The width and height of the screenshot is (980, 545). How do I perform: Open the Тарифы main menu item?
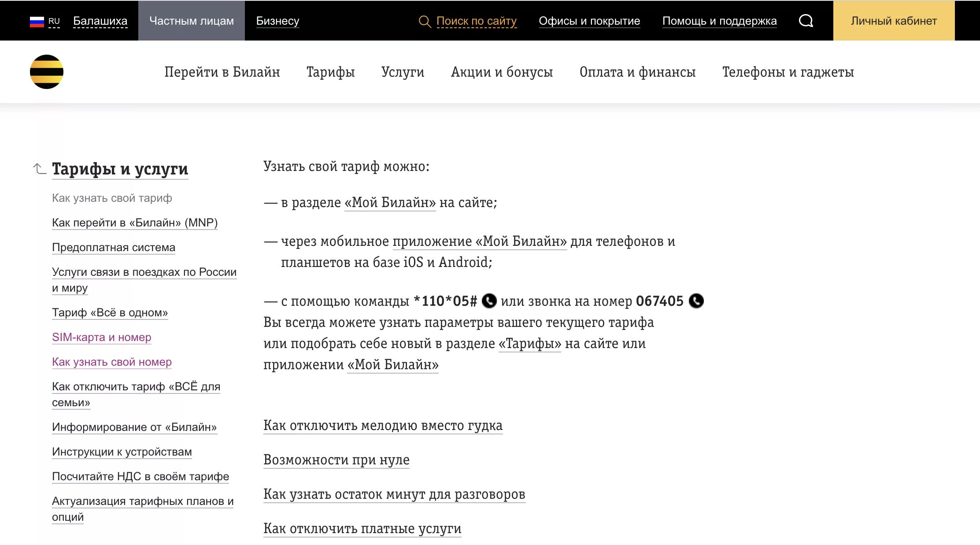(x=331, y=72)
